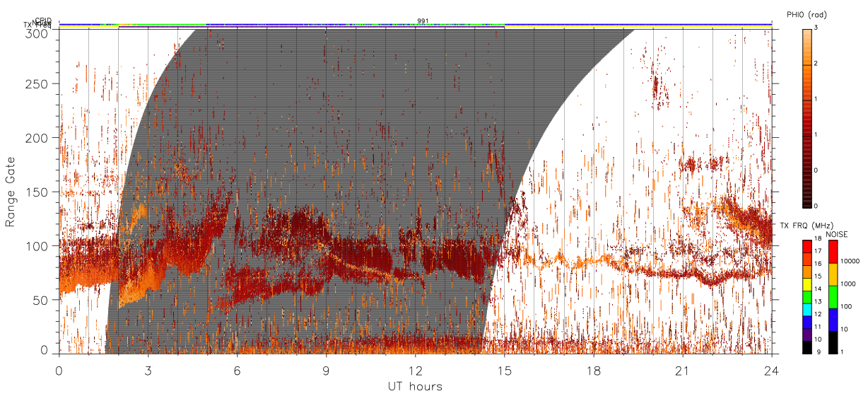The image size is (868, 401).
Task: Click the '100' label in NOISE legend
Action: [847, 307]
